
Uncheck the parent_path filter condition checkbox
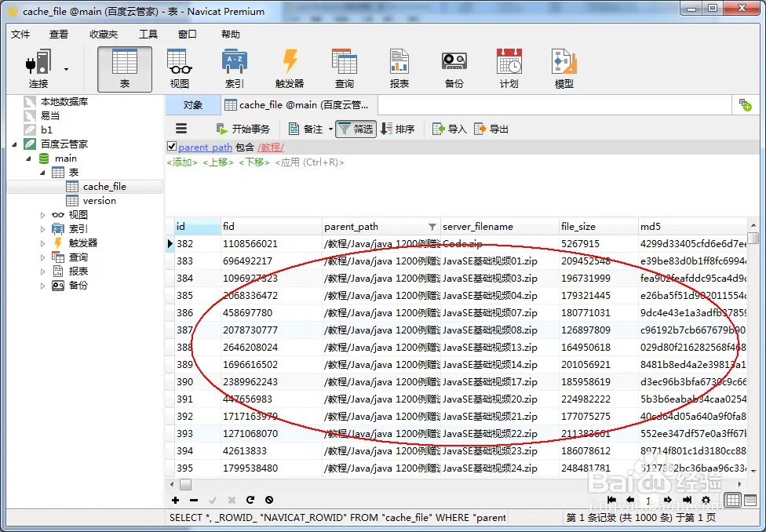click(x=172, y=147)
